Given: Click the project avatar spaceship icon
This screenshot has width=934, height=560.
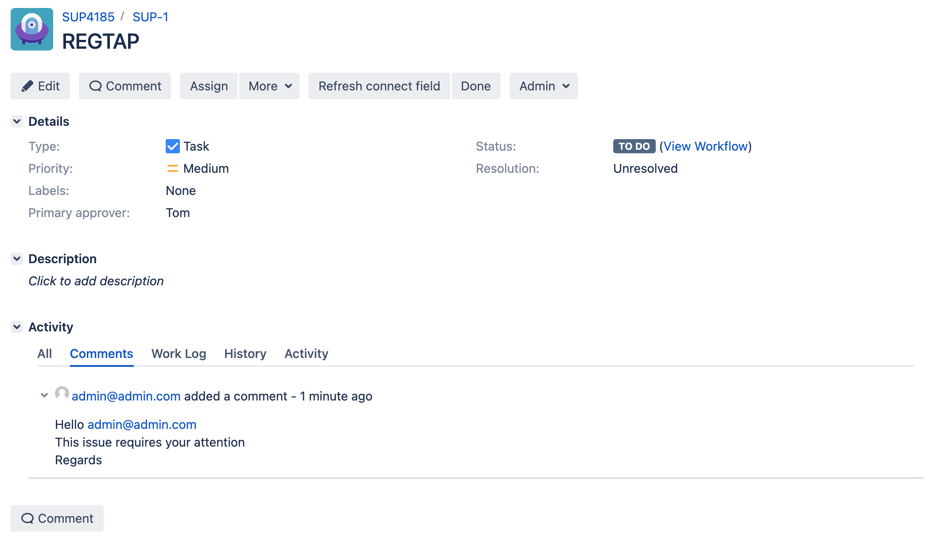Looking at the screenshot, I should (32, 29).
